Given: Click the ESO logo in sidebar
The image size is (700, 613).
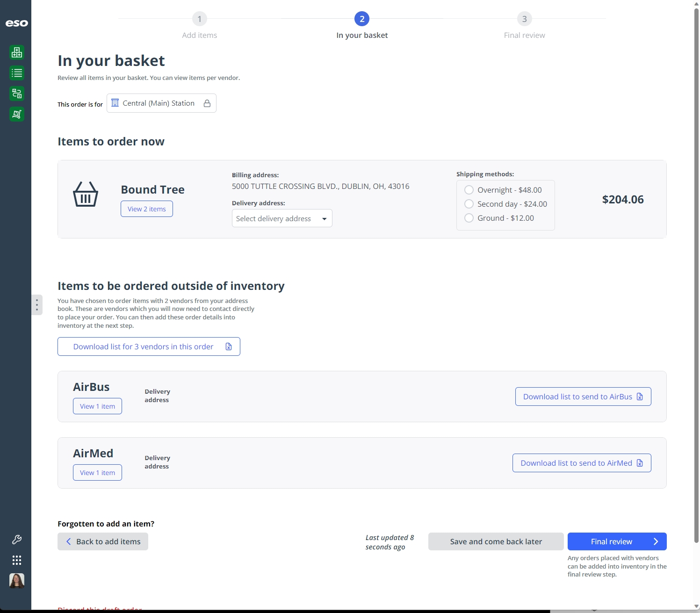Looking at the screenshot, I should [16, 23].
